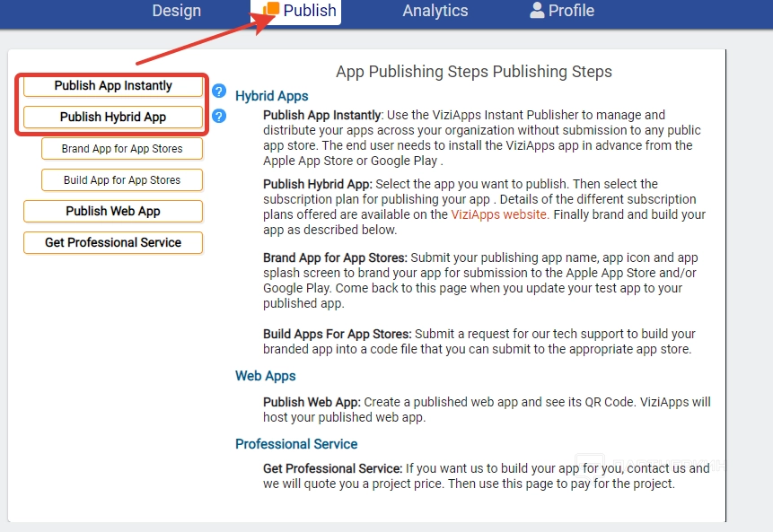Click bold 'Publish Web App:' description label

pos(312,402)
